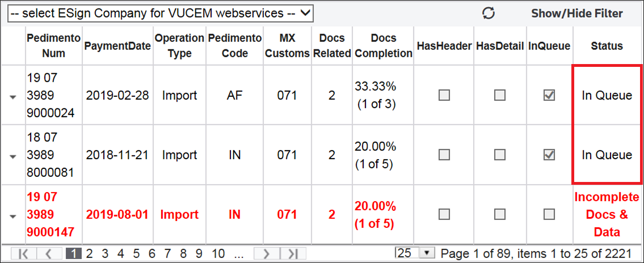644x263 pixels.
Task: Toggle HasDetail checkbox for 2019-08-01 row
Action: click(500, 214)
